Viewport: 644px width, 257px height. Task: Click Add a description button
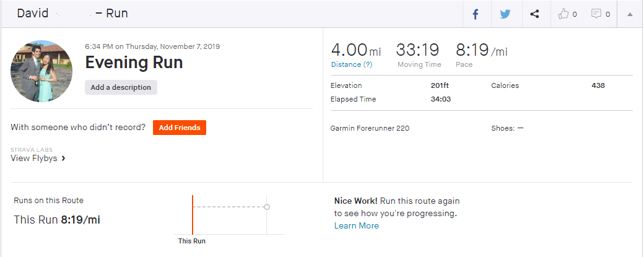point(121,87)
